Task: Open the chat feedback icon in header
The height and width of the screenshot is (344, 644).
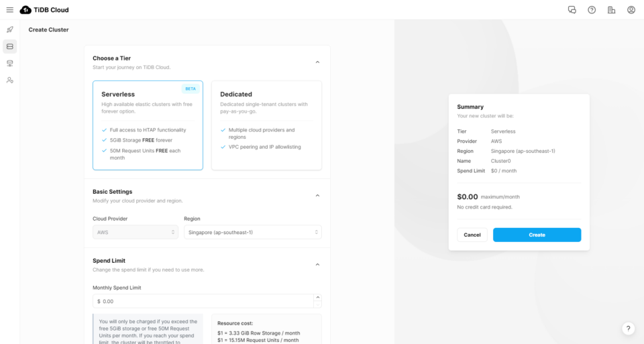Action: click(x=572, y=10)
